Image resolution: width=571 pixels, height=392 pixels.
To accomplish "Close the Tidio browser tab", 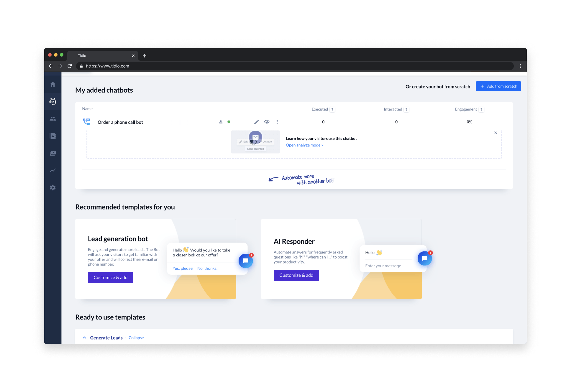I will pyautogui.click(x=133, y=56).
